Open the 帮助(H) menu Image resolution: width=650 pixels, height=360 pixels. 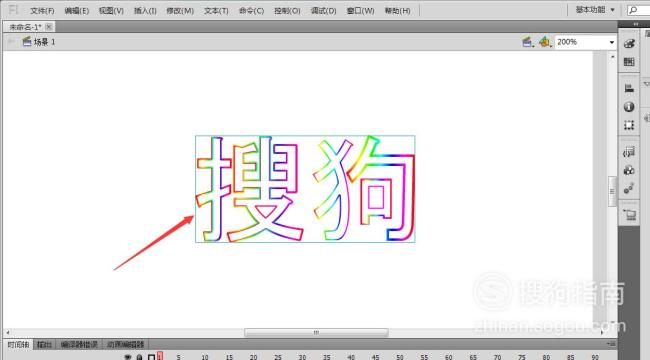(x=397, y=10)
